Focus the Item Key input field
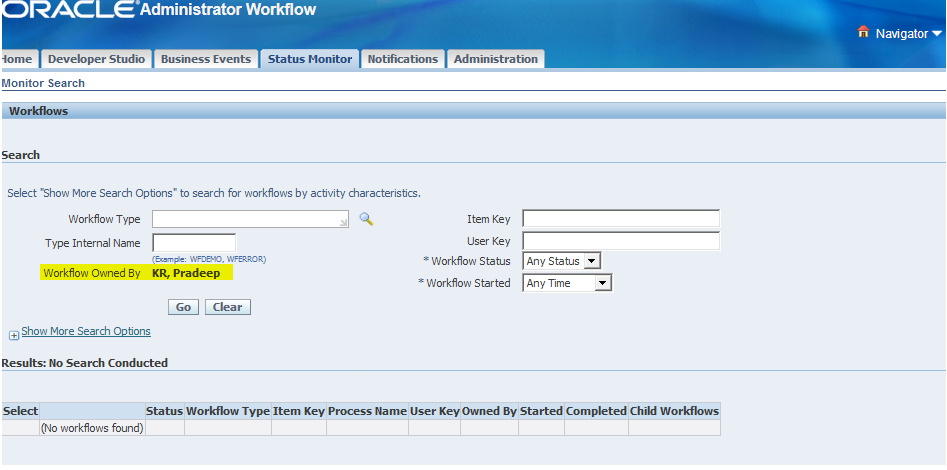947x470 pixels. 621,219
